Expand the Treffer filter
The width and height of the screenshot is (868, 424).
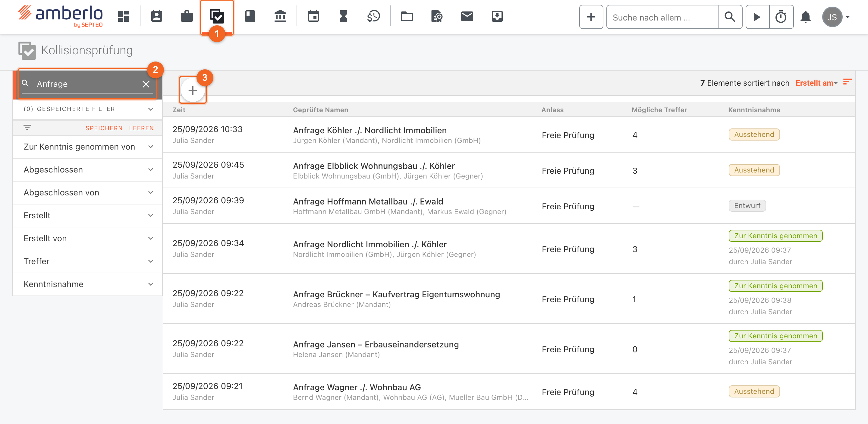tap(87, 261)
